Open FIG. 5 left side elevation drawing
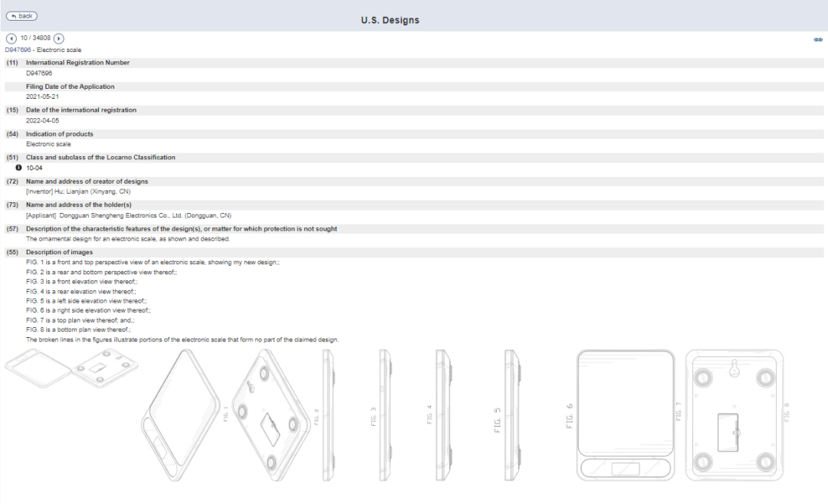The height and width of the screenshot is (504, 828). point(444,415)
